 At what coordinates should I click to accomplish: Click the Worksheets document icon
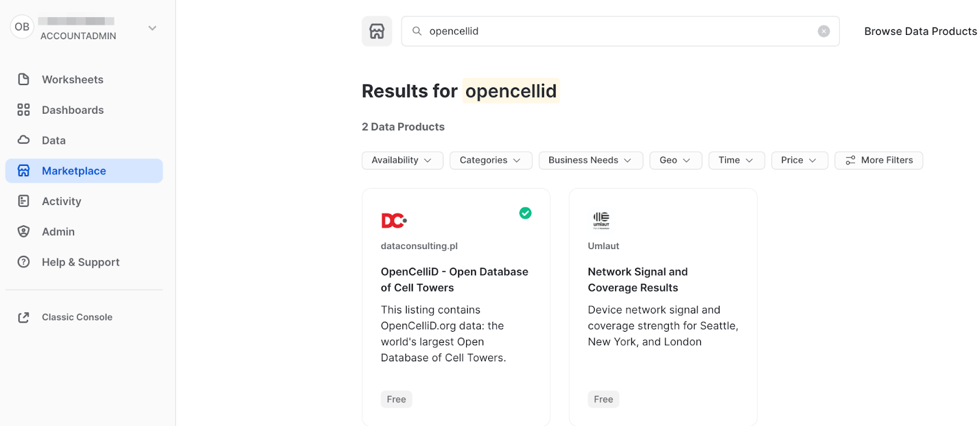[x=24, y=80]
